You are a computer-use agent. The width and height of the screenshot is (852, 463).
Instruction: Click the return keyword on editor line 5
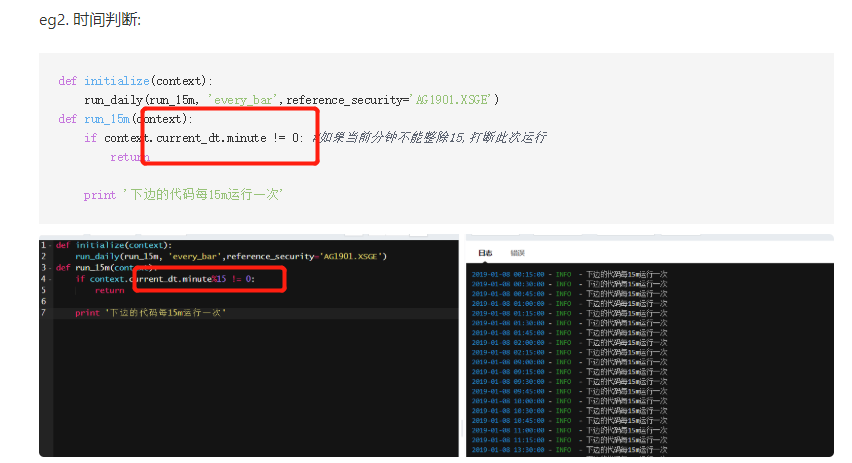point(109,290)
